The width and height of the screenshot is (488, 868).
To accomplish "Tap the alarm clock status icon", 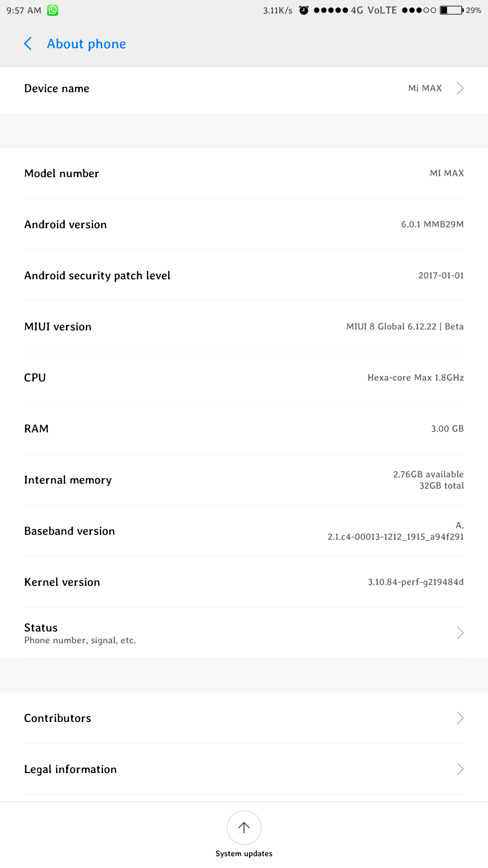I will point(304,10).
